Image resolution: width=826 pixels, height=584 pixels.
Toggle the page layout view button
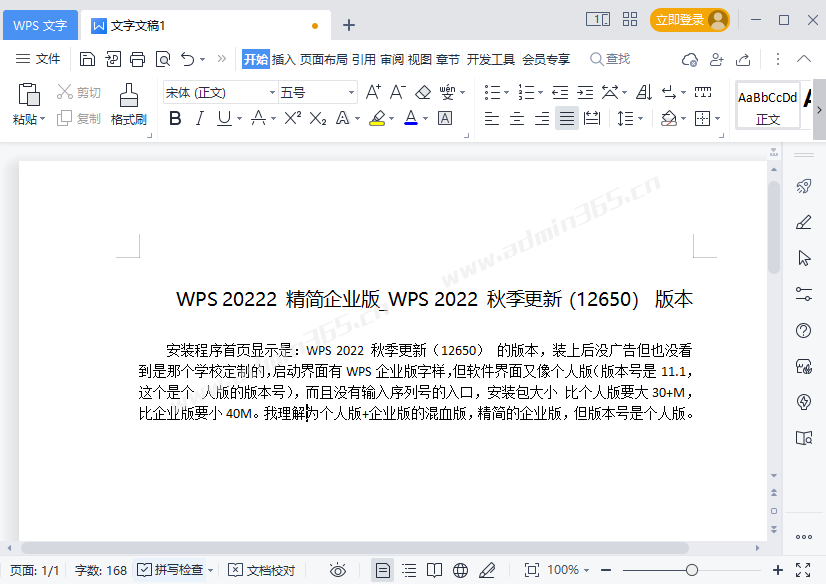click(382, 570)
